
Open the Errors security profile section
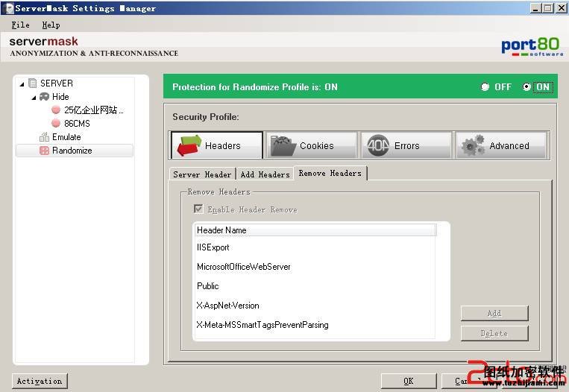(406, 145)
